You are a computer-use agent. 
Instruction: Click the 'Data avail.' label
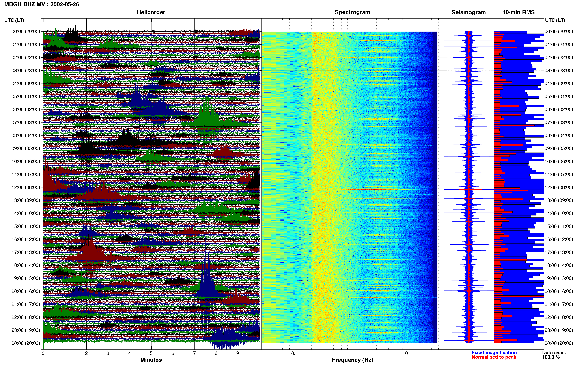click(x=554, y=352)
